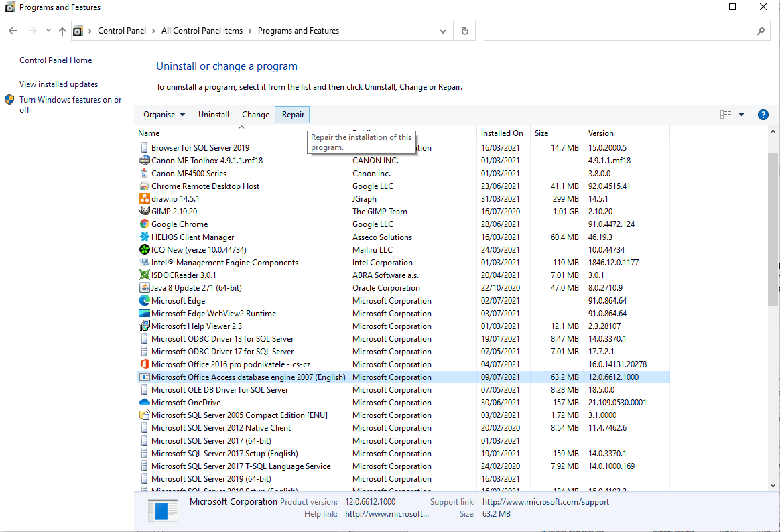Expand the address bar history dropdown
The image size is (780, 532).
coord(443,31)
